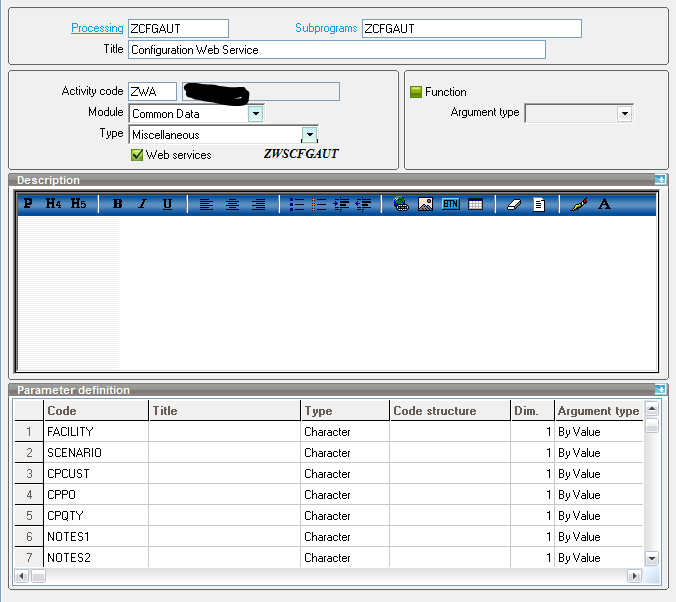
Task: Click the Title input field
Action: [x=337, y=50]
